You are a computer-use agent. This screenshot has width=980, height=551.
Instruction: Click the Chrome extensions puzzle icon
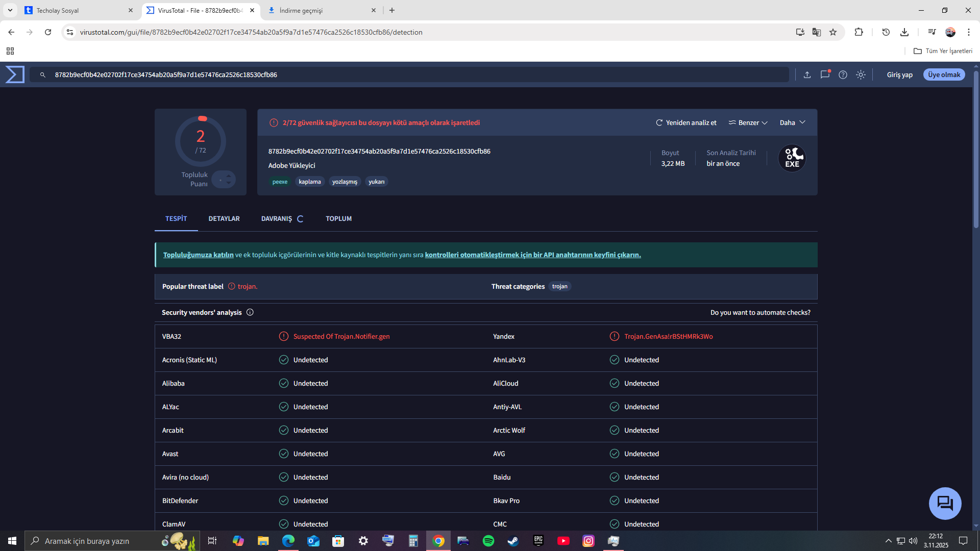click(859, 32)
